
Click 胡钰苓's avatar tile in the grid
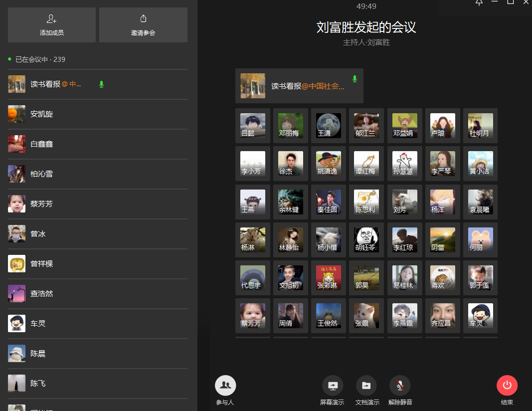pyautogui.click(x=366, y=240)
